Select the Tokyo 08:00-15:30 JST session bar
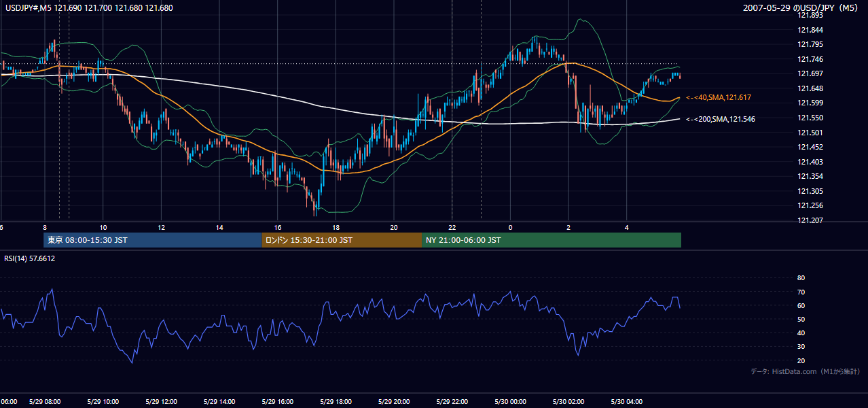The image size is (868, 408). [153, 240]
